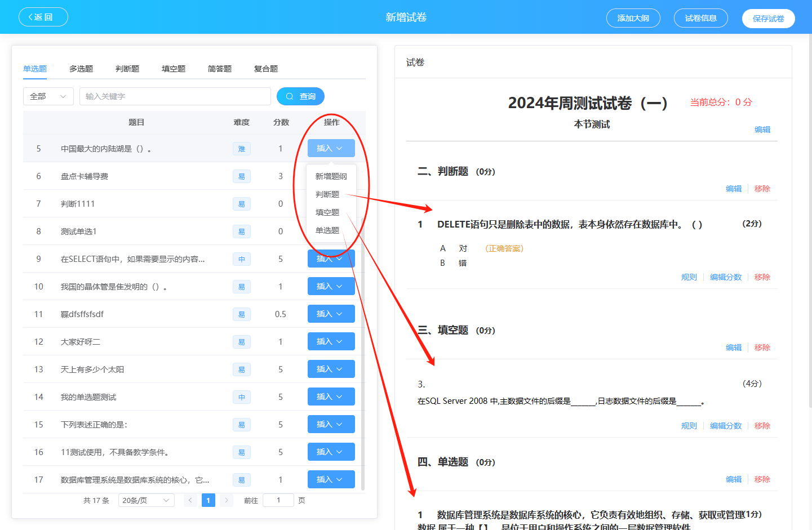Expand the 20条/页 page size dropdown
812x530 pixels.
click(146, 500)
